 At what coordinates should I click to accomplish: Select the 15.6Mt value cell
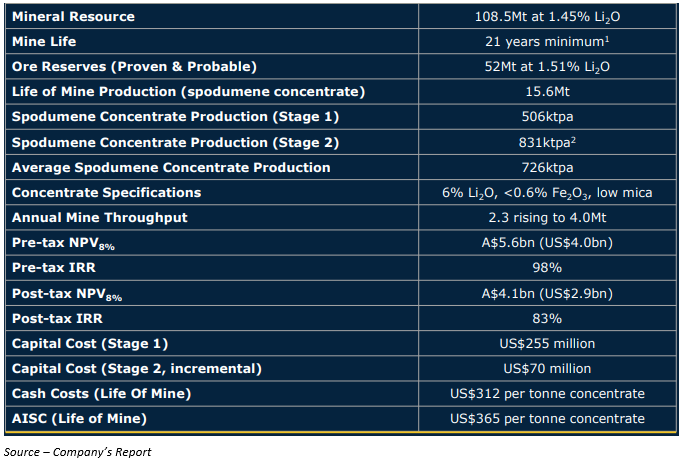[x=547, y=92]
